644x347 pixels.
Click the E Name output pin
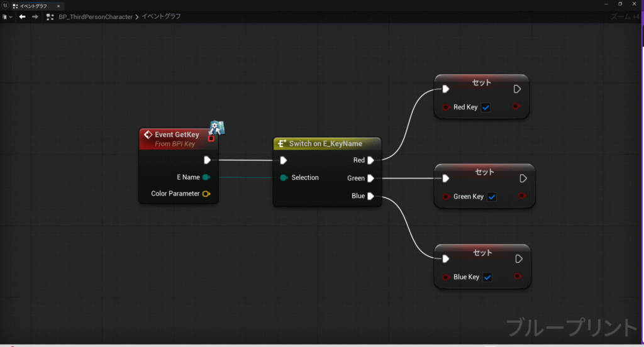pos(206,177)
